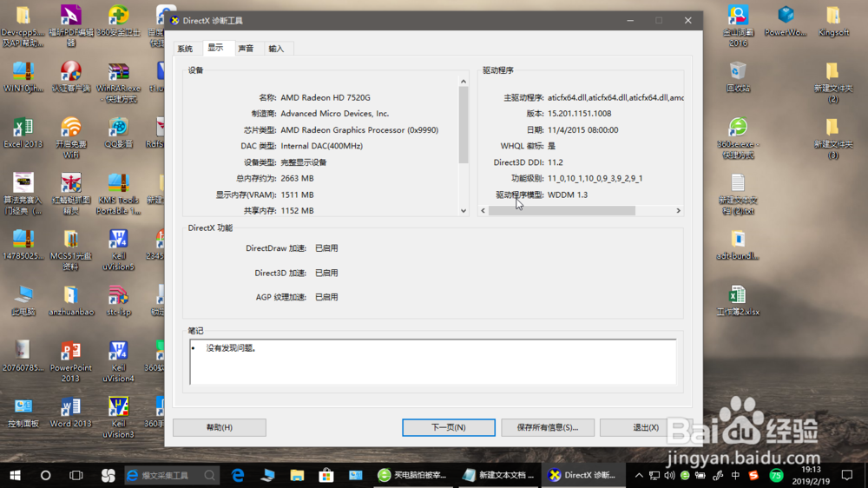Select 新建文件夹 (3) folder icon

(x=833, y=138)
